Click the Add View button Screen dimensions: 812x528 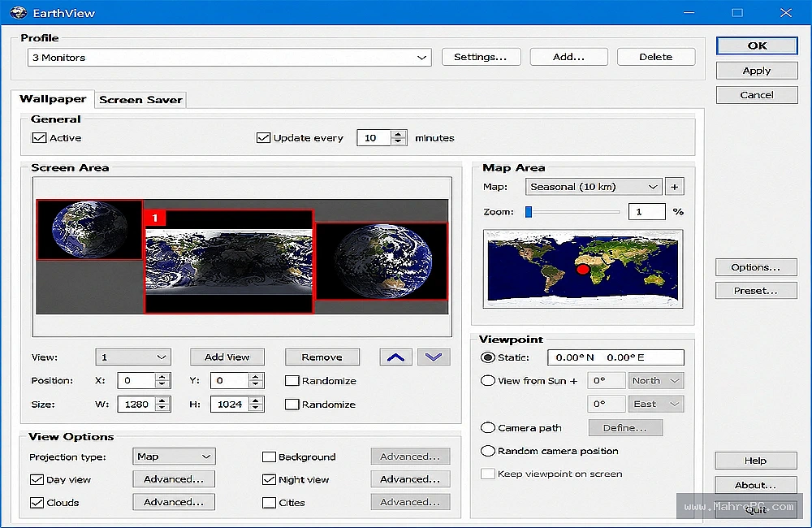pyautogui.click(x=227, y=357)
